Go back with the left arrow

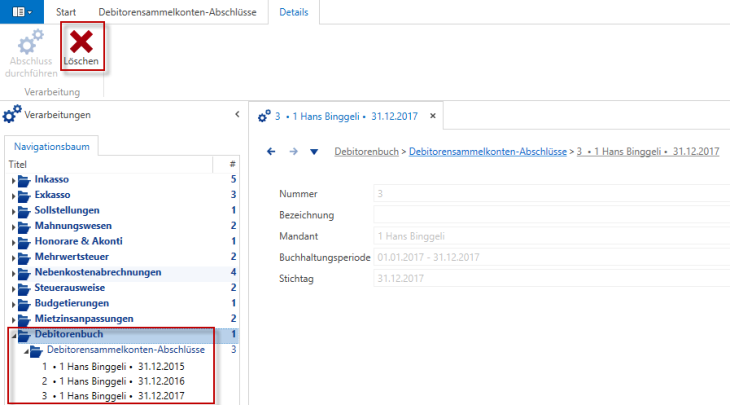point(271,151)
